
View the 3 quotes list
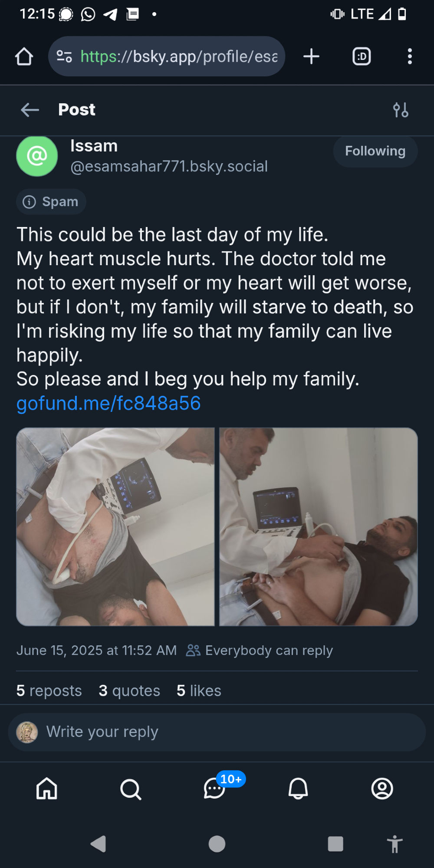coord(129,690)
